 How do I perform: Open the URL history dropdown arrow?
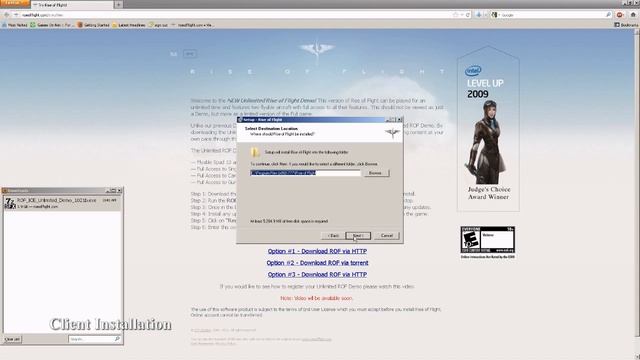(462, 15)
